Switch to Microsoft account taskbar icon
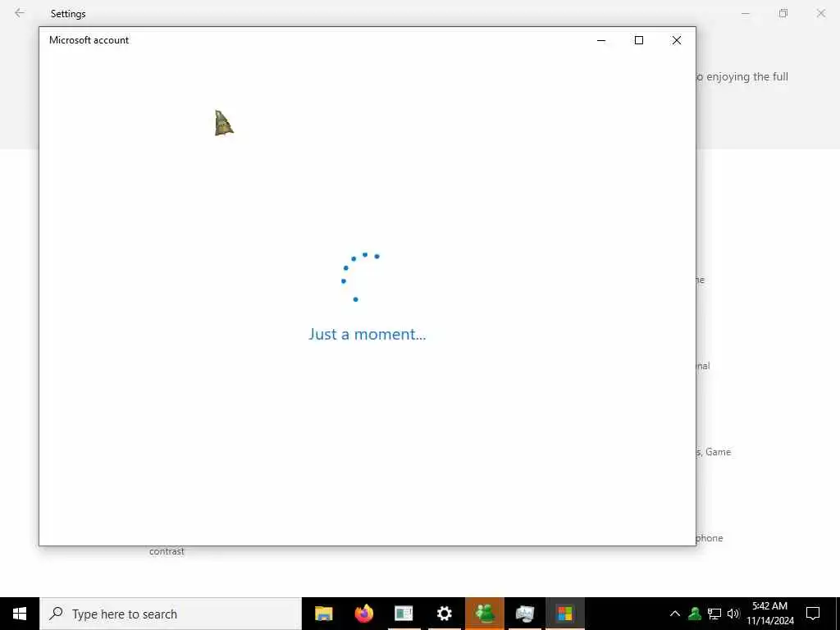This screenshot has width=840, height=630. point(564,614)
